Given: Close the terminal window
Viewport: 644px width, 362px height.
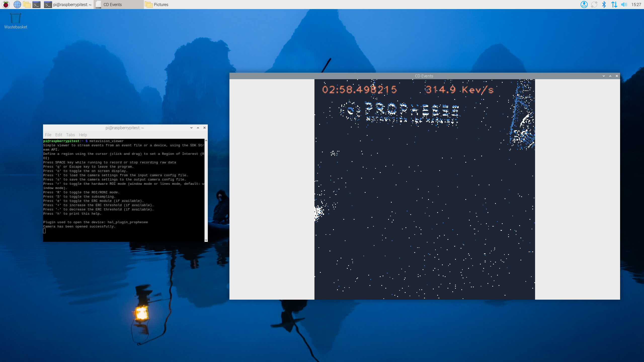Looking at the screenshot, I should (x=205, y=128).
